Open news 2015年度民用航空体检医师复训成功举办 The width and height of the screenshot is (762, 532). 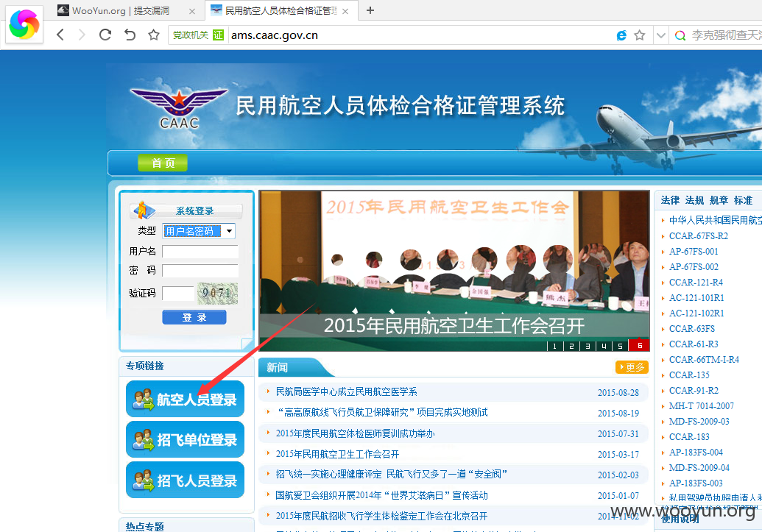pos(356,433)
